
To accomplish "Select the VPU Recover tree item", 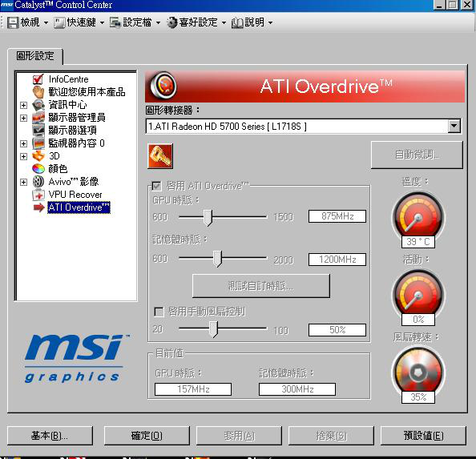I will click(x=75, y=195).
